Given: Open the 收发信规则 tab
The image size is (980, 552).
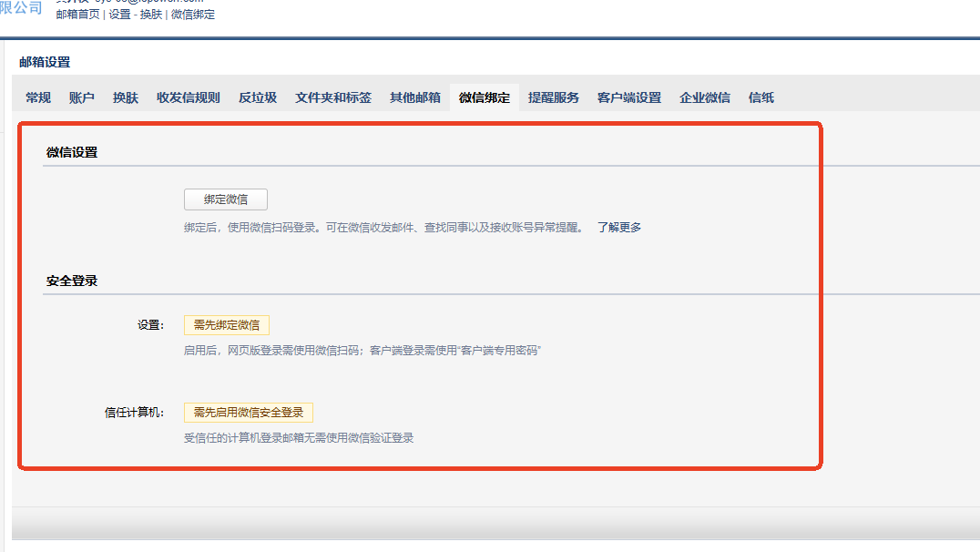Looking at the screenshot, I should click(189, 97).
